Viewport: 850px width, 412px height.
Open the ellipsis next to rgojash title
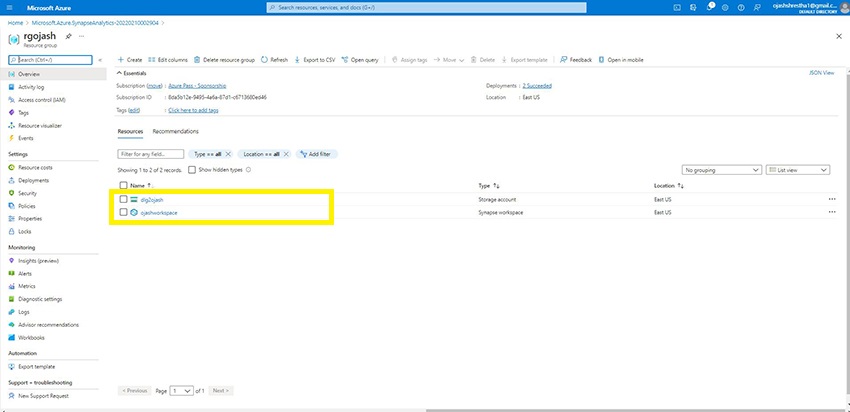click(81, 36)
